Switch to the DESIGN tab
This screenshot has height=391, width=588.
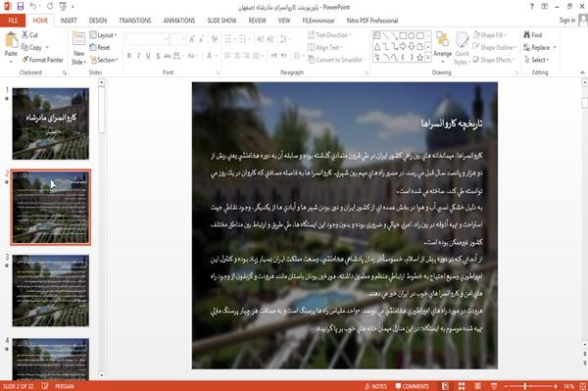98,21
